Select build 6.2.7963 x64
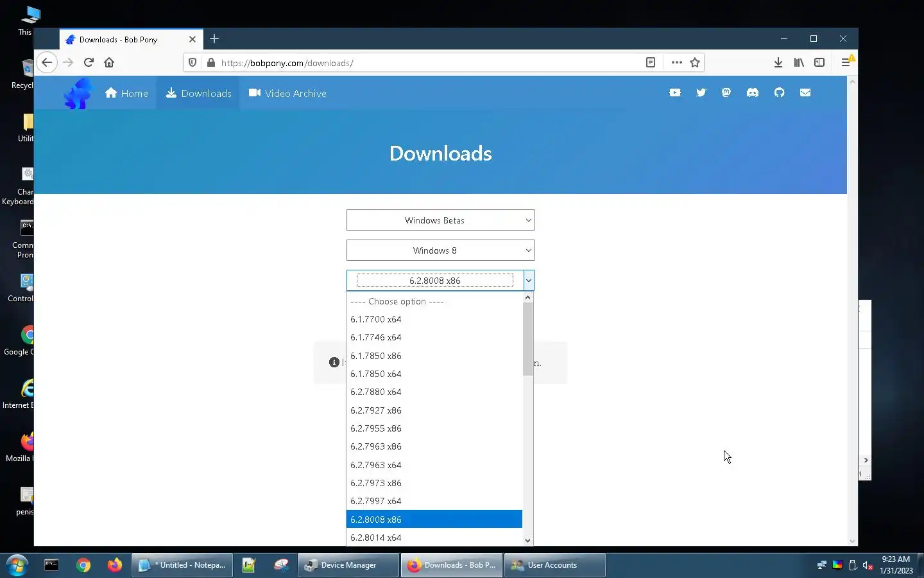Viewport: 924px width, 578px height. point(434,465)
